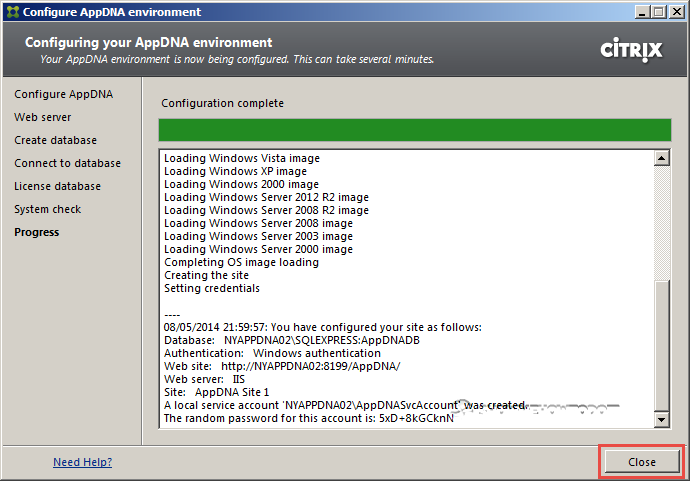This screenshot has height=481, width=690.
Task: Click the Close button to finish configuration
Action: 642,462
